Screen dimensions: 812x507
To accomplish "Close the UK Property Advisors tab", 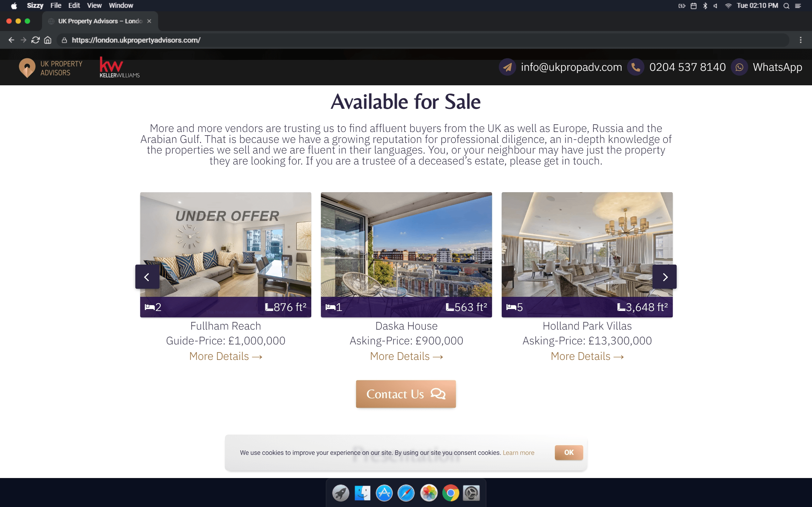I will (x=149, y=21).
